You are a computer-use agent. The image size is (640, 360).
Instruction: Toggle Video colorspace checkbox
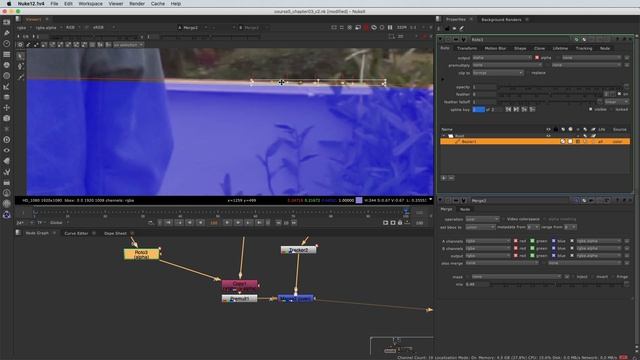[503, 219]
